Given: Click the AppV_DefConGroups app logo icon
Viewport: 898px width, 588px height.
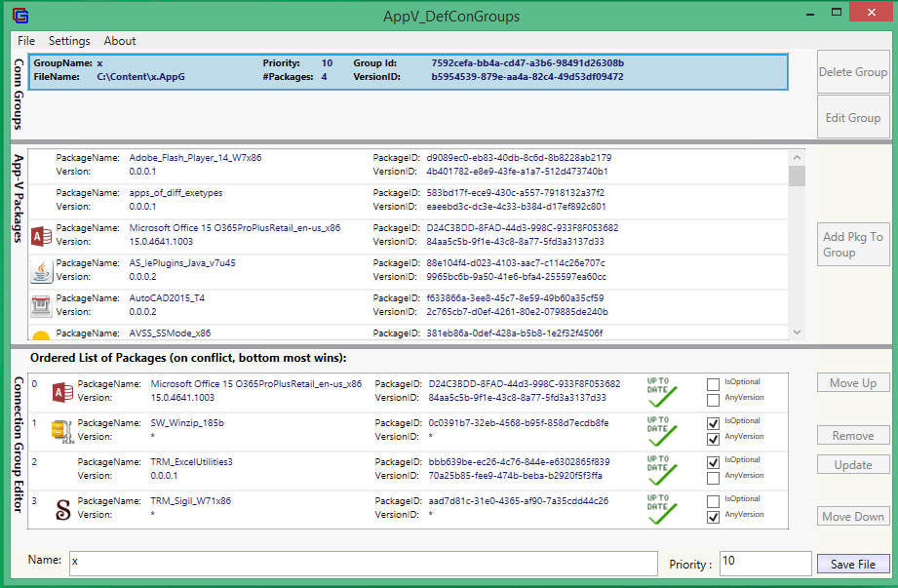Looking at the screenshot, I should click(20, 15).
